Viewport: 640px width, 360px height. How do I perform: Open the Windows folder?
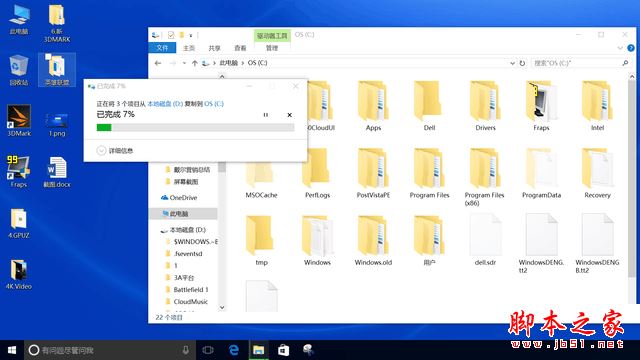[x=317, y=241]
